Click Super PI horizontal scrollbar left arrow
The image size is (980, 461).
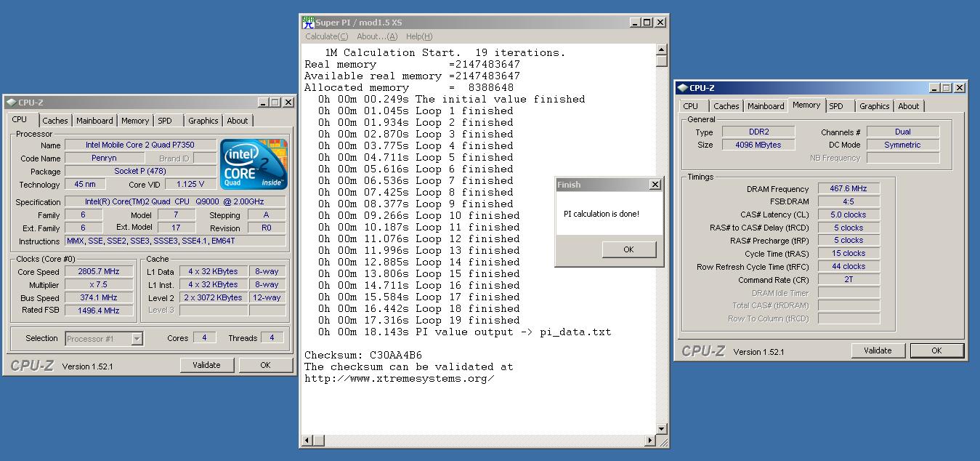point(308,441)
